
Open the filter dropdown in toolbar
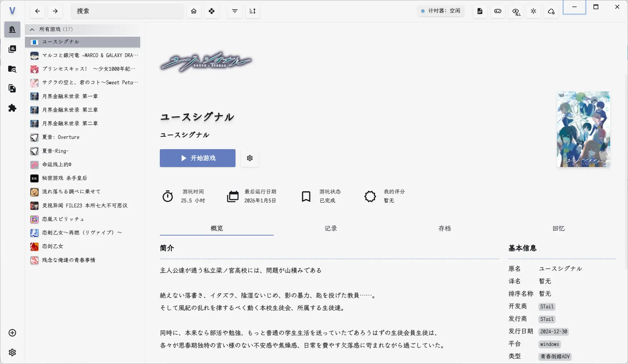tap(235, 11)
